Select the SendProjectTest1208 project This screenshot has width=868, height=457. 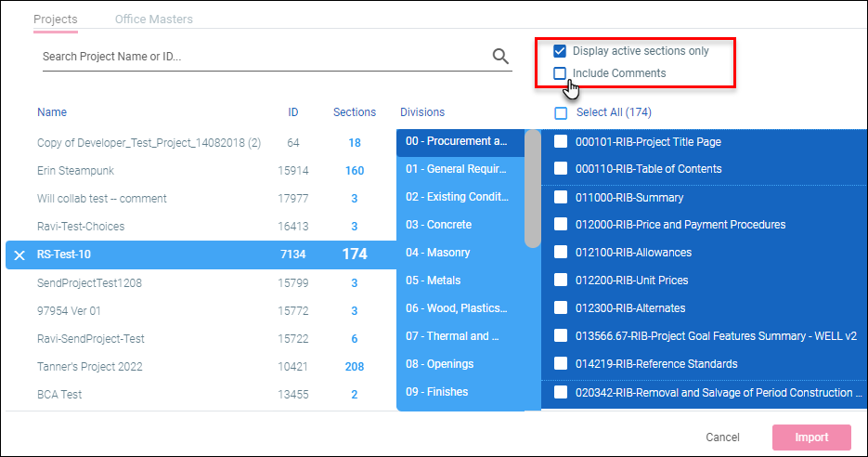(89, 283)
